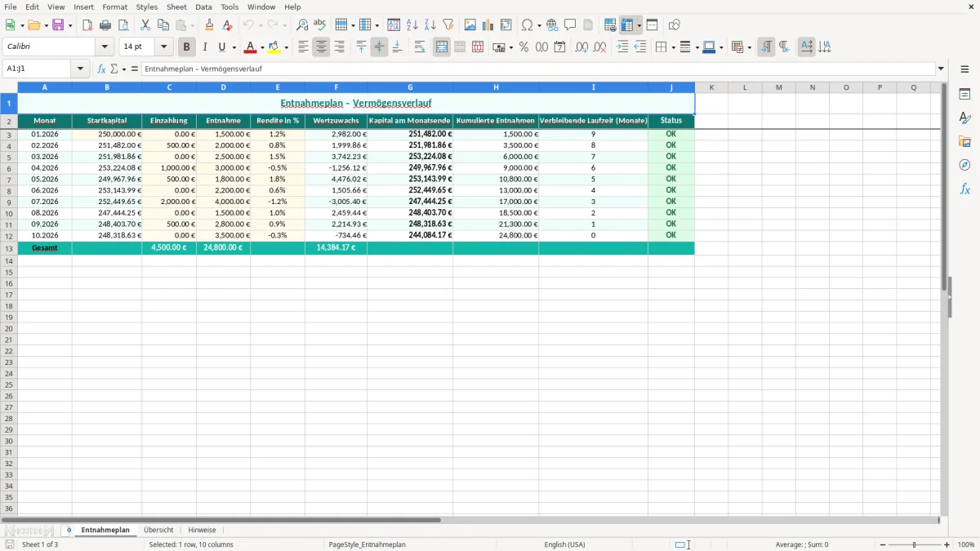Switch to the Hinweise sheet tab
980x551 pixels.
pos(202,530)
